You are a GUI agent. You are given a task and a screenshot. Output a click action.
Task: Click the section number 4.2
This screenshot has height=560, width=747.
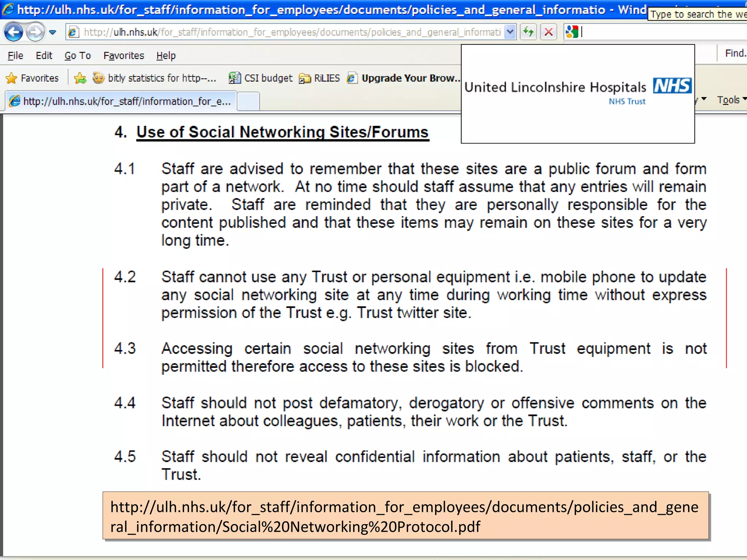[125, 277]
